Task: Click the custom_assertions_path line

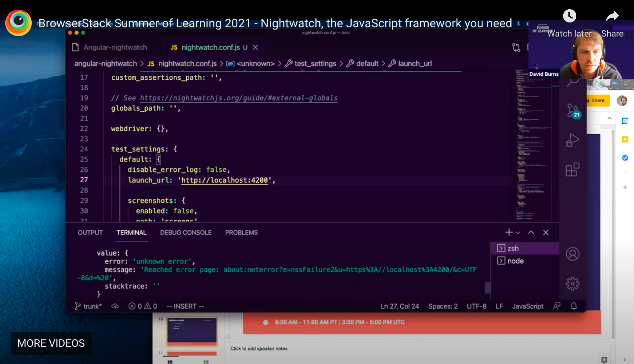Action: click(x=166, y=77)
